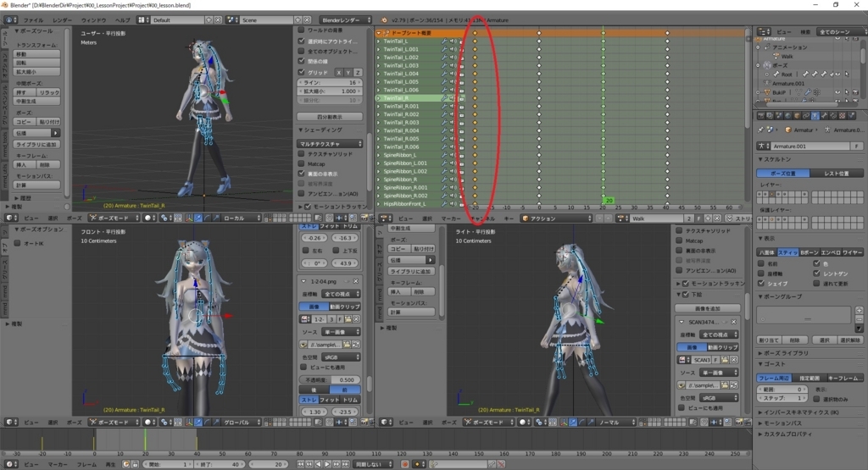Click the timeline editor type clock icon

click(x=10, y=464)
